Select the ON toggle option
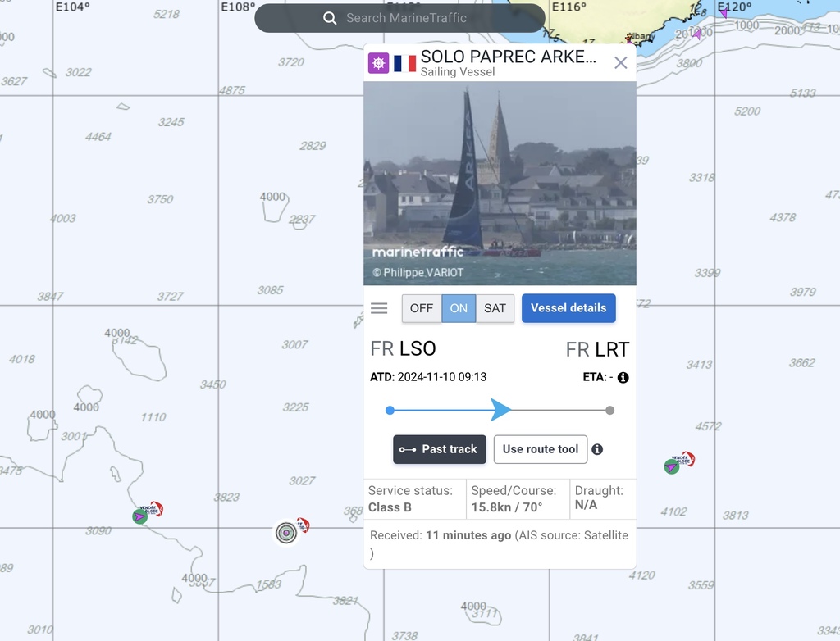Image resolution: width=840 pixels, height=641 pixels. point(459,308)
